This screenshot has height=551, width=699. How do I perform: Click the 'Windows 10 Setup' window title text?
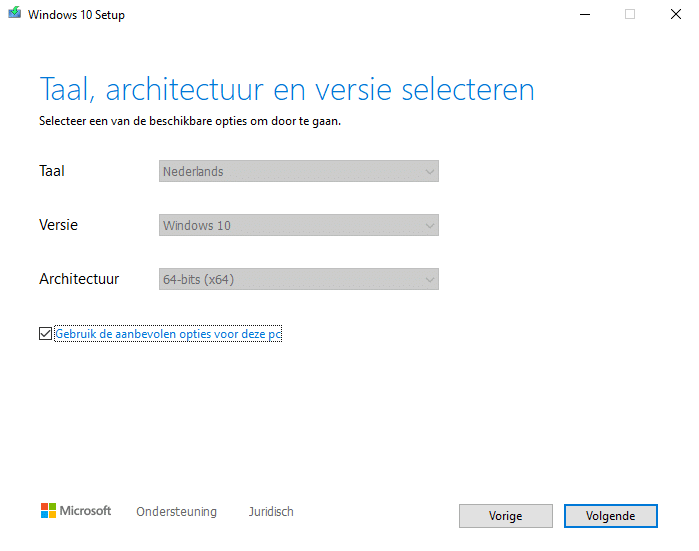76,15
